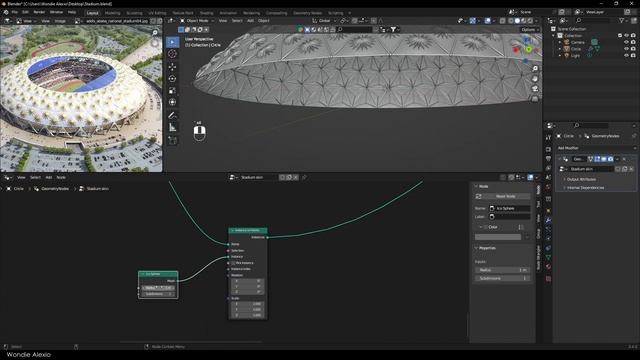This screenshot has height=360, width=640.
Task: Disable Light object in renders
Action: pos(633,55)
